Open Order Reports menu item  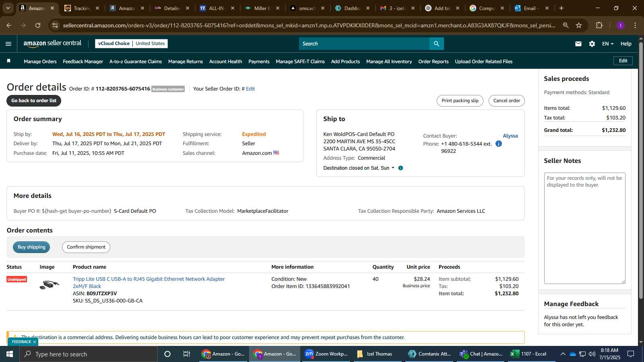coord(433,62)
